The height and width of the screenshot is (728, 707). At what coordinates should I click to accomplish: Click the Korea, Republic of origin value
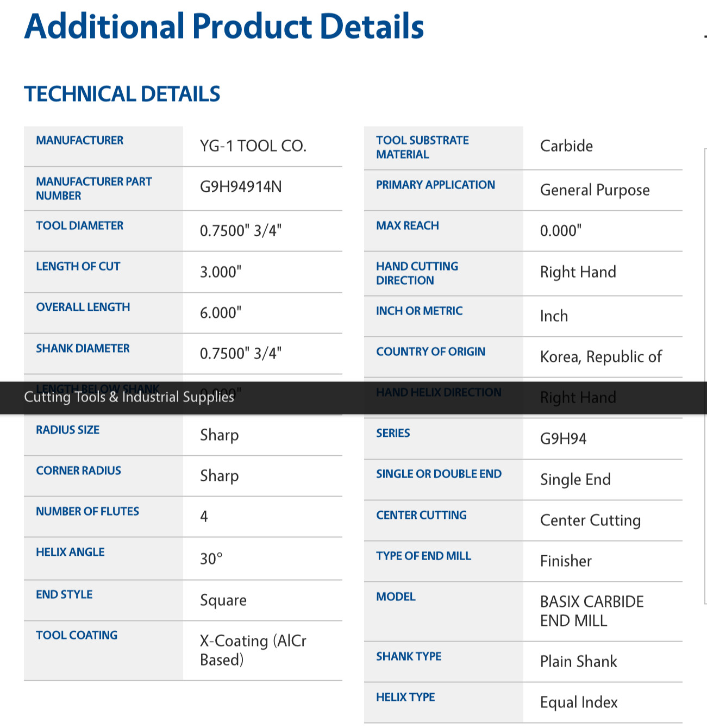[x=600, y=357]
